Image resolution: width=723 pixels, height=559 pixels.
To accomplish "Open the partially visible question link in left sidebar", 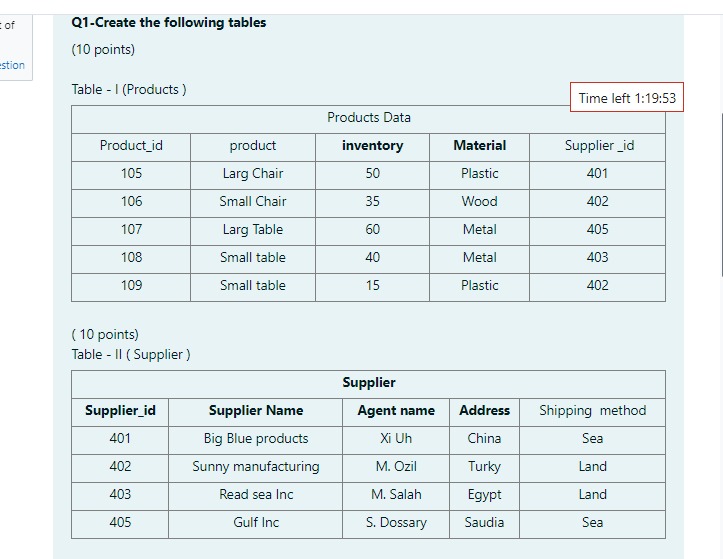I will tap(12, 65).
